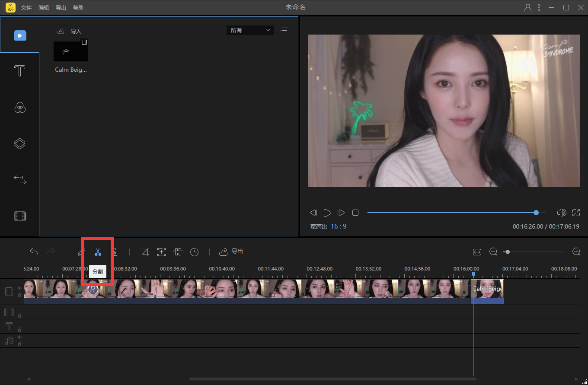Zoom in the timeline with plus magnifier

pyautogui.click(x=576, y=251)
